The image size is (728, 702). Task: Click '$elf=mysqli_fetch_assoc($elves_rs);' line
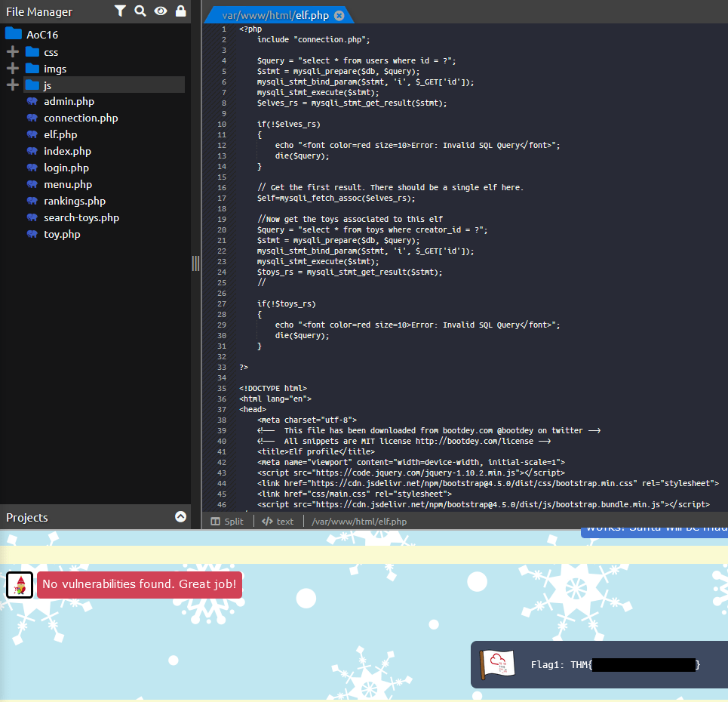coord(336,198)
